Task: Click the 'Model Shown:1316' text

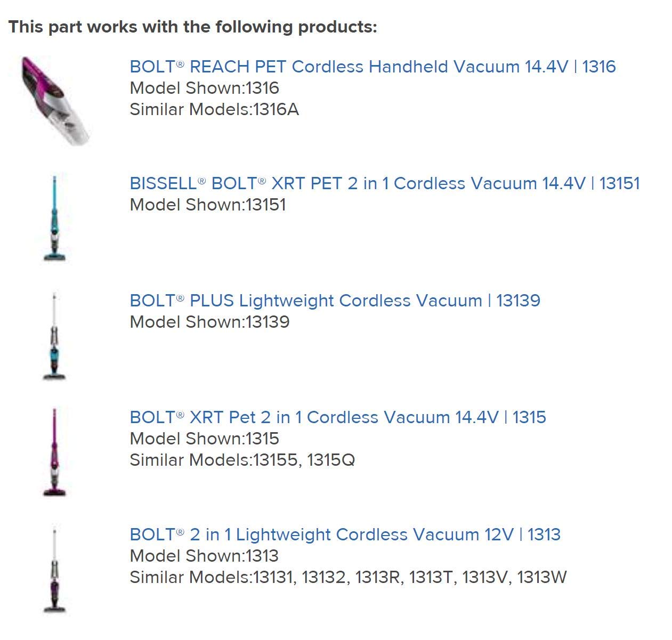Action: point(204,88)
